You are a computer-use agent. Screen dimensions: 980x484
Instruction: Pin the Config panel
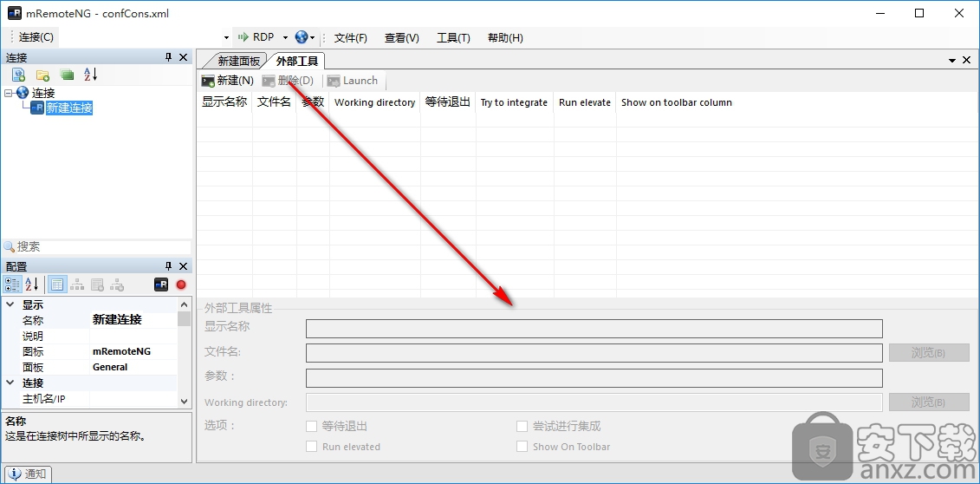point(168,266)
